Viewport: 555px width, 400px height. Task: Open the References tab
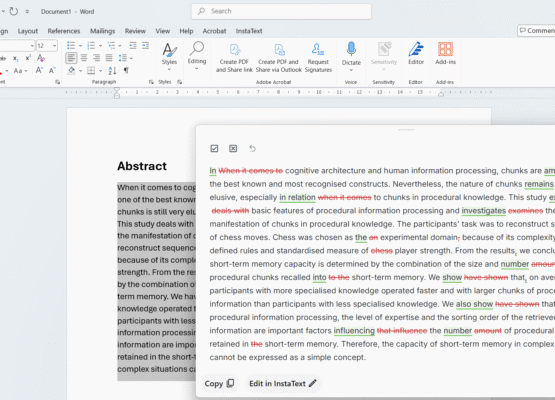click(64, 31)
